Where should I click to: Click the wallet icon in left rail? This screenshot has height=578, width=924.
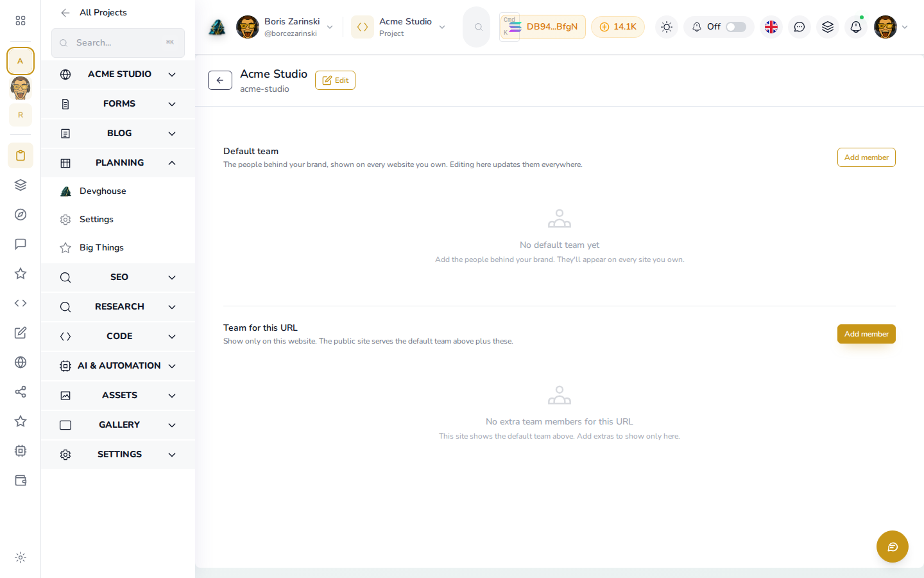21,480
